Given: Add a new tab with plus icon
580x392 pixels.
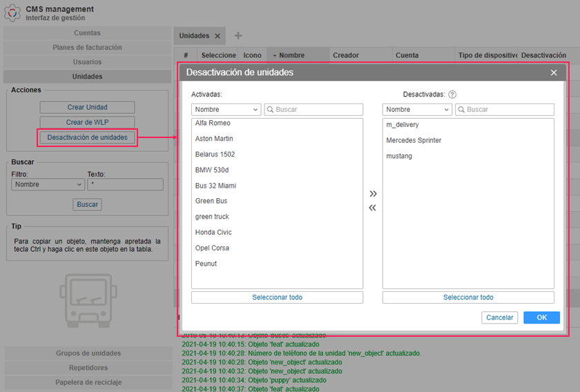Looking at the screenshot, I should 238,36.
